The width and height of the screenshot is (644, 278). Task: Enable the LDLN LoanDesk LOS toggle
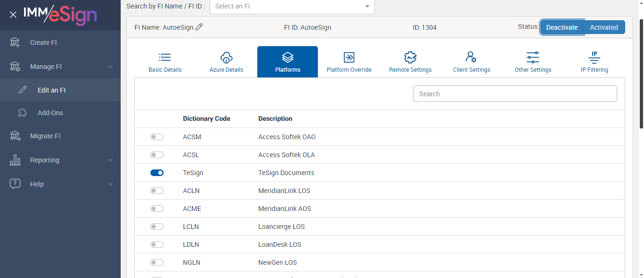pyautogui.click(x=157, y=244)
